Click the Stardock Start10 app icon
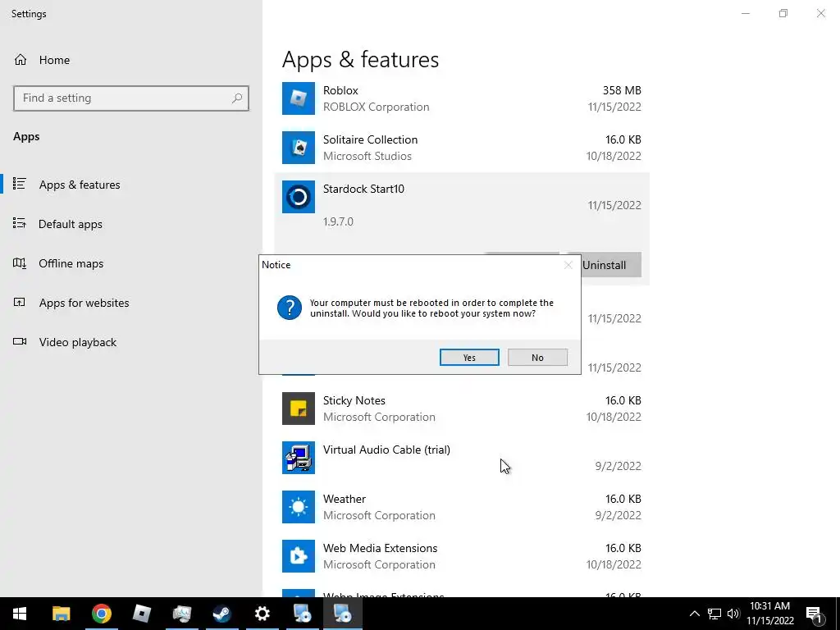 pos(299,197)
